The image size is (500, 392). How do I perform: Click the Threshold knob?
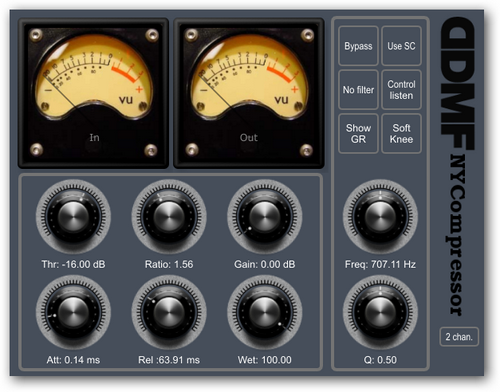pos(73,217)
